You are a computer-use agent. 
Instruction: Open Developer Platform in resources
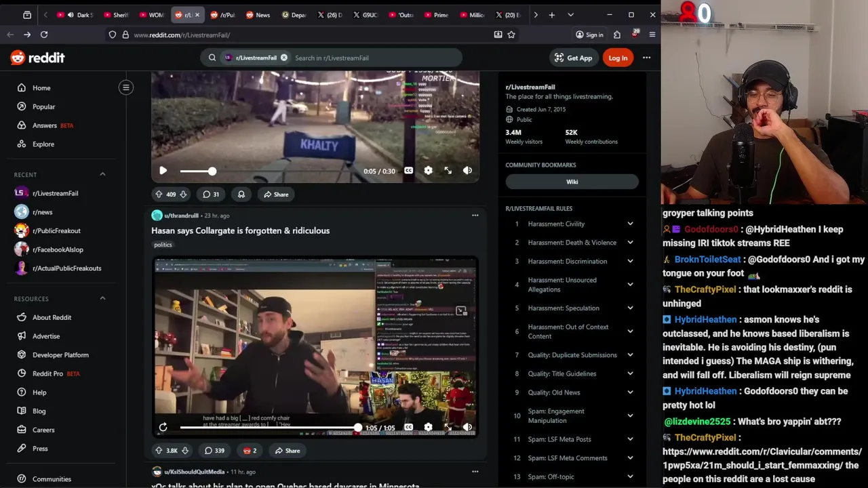click(x=60, y=354)
